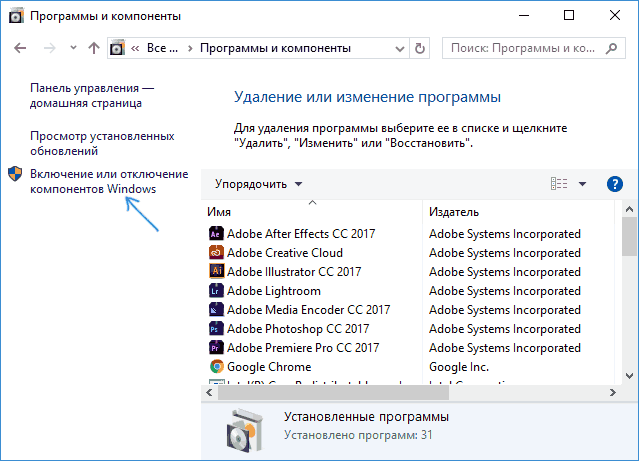
Task: Click the Google Inc. publisher cell
Action: pos(459,367)
